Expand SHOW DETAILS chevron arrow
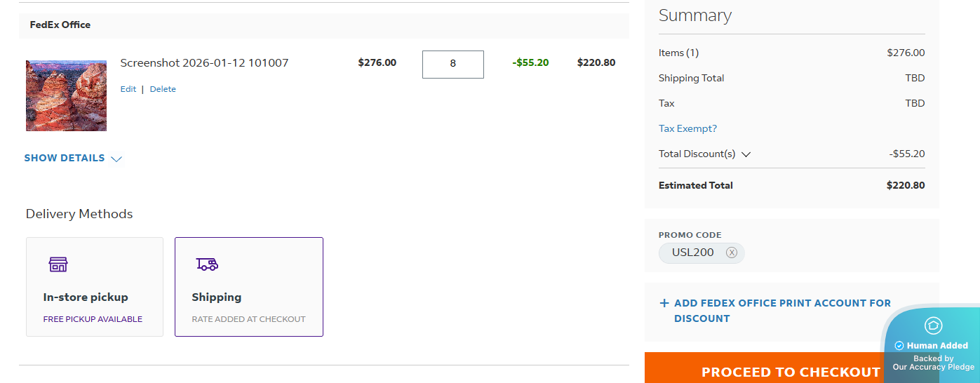Viewport: 980px width, 383px height. pyautogui.click(x=116, y=159)
